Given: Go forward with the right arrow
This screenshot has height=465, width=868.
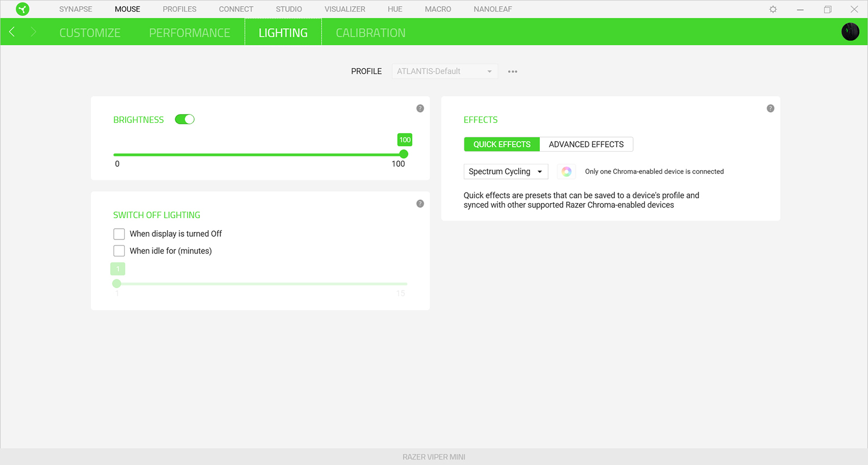Looking at the screenshot, I should [33, 32].
